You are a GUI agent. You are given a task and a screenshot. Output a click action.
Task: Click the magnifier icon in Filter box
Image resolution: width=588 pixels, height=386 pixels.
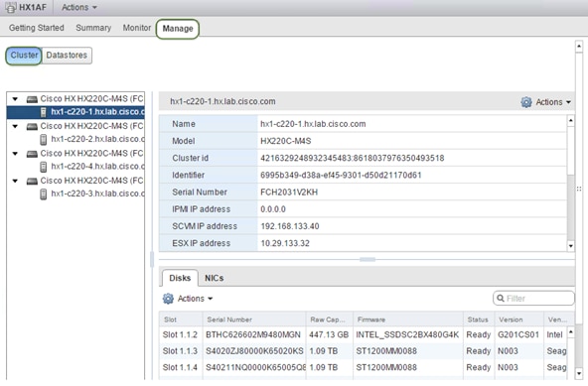tap(501, 299)
